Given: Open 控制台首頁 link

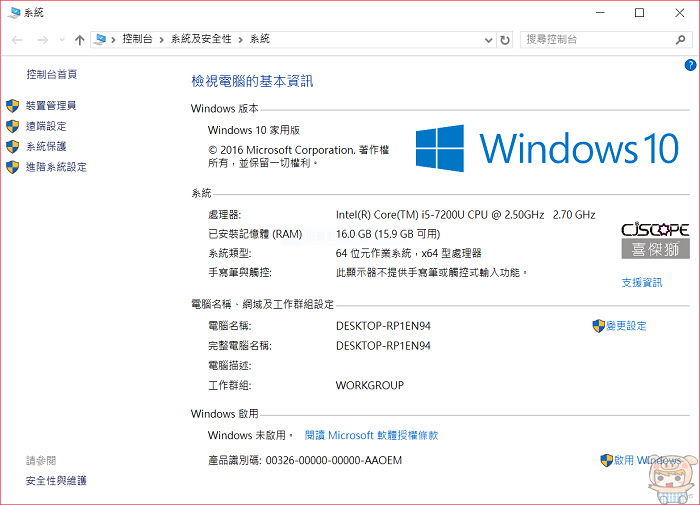Looking at the screenshot, I should coord(52,74).
